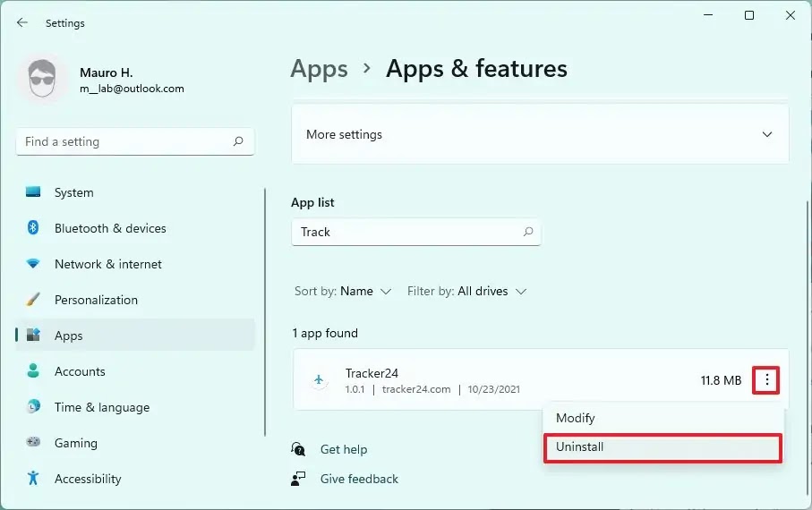Click the System monitor icon
This screenshot has height=510, width=812.
point(33,192)
